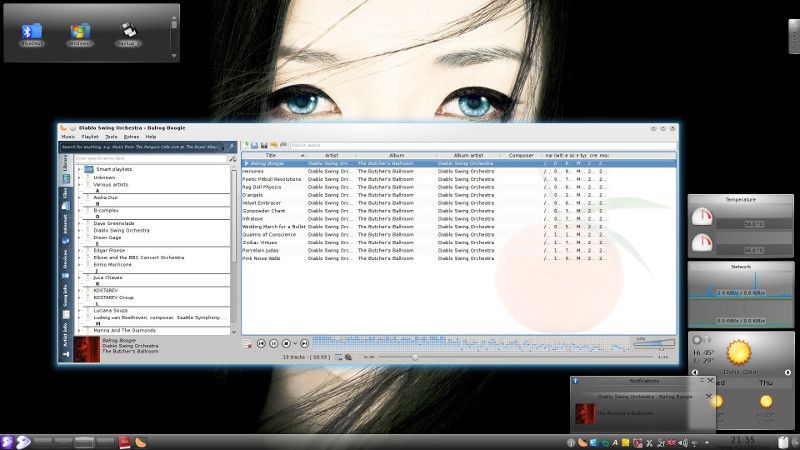
Task: Click the next arrow in weather widget
Action: tap(788, 372)
